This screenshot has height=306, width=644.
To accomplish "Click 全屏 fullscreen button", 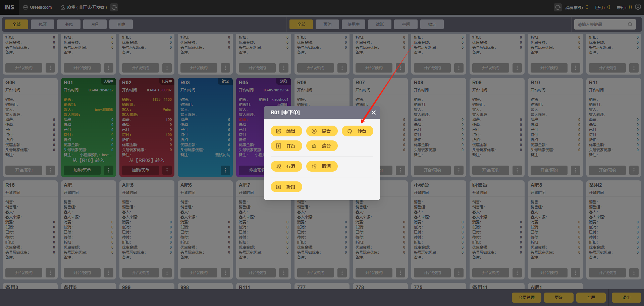I will 591,298.
